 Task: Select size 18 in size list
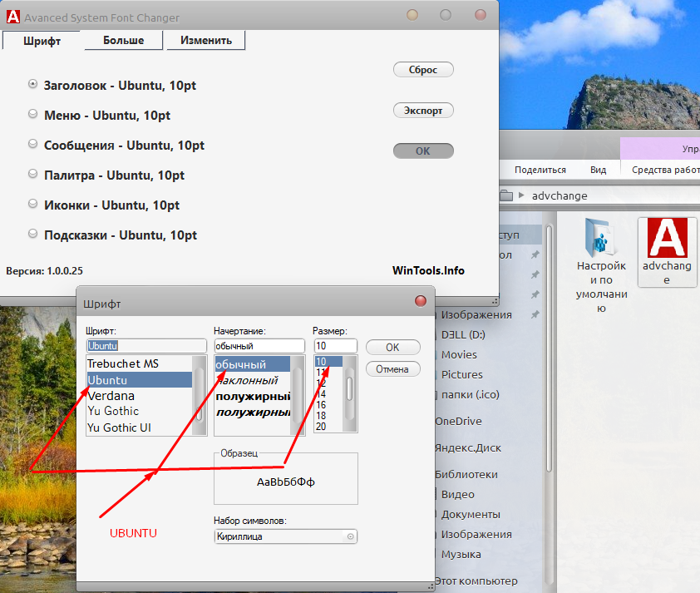(321, 415)
